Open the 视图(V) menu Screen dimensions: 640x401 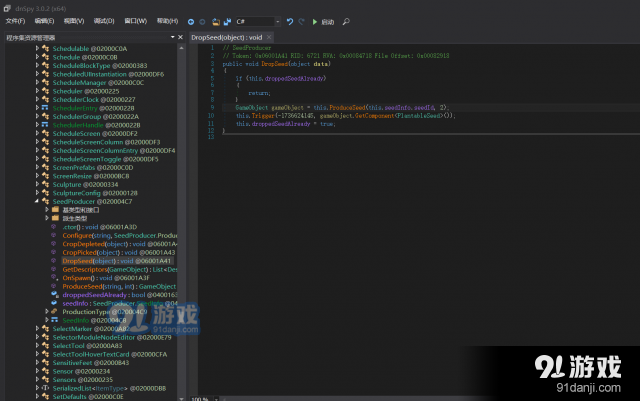tap(74, 21)
